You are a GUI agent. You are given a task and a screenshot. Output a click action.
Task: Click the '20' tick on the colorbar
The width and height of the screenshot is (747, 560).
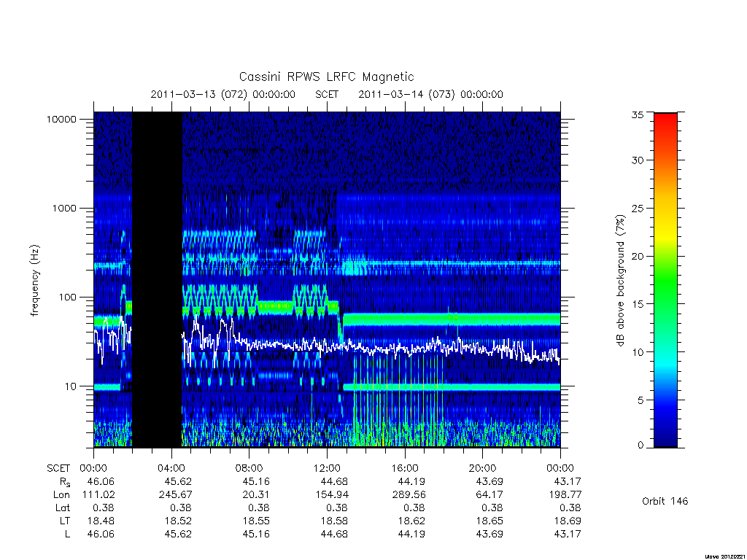(638, 256)
